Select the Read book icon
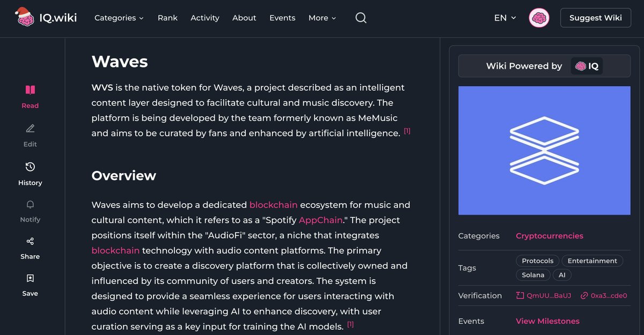 (30, 90)
